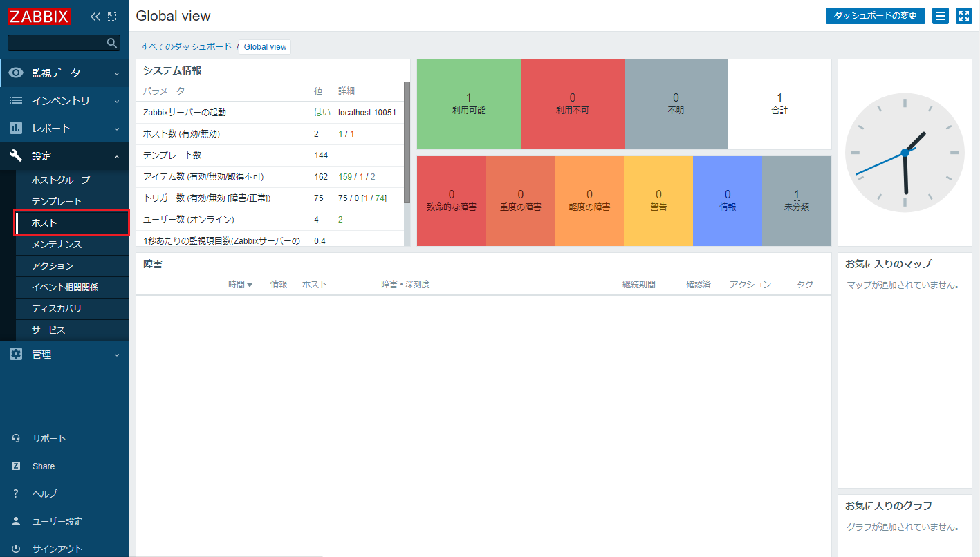The image size is (980, 557).
Task: Click the 合計 host total tile
Action: 779,104
